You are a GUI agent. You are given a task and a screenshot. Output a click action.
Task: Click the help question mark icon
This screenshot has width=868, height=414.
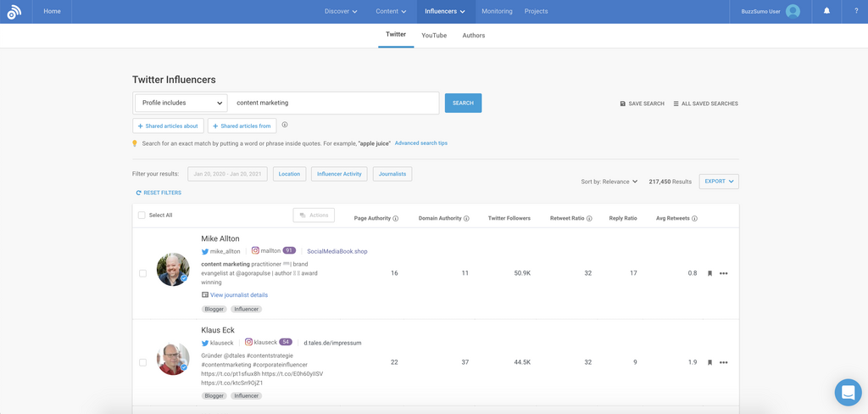(x=855, y=11)
